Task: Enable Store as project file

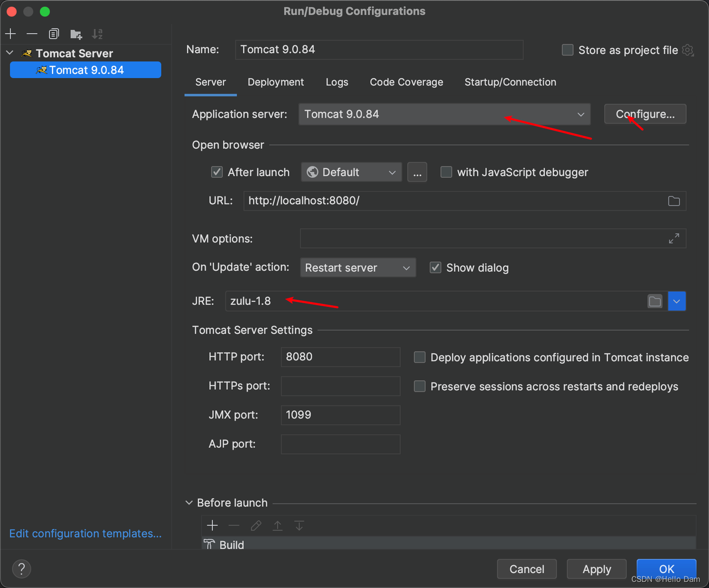Action: click(x=568, y=50)
